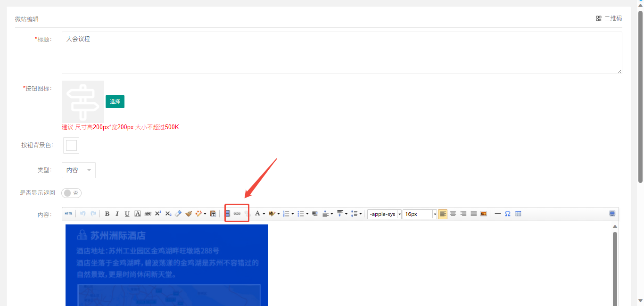This screenshot has height=306, width=644.
Task: Toggle editor fullscreen mode
Action: (x=612, y=214)
